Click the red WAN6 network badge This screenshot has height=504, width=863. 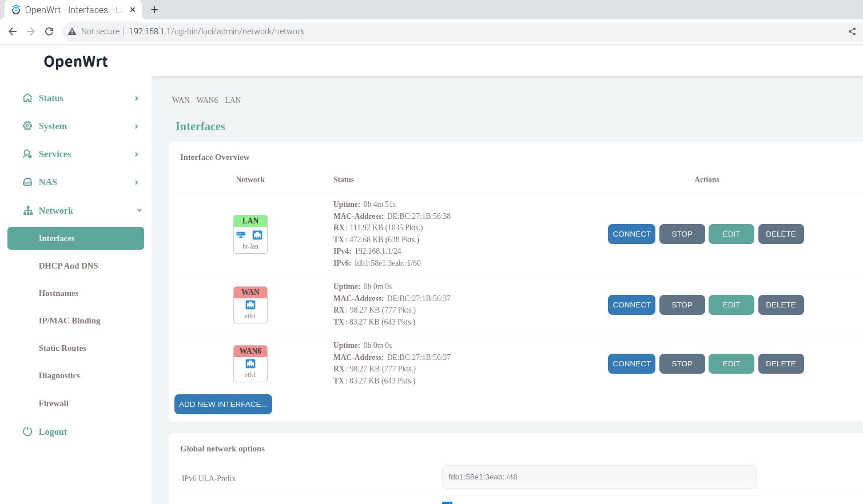tap(250, 351)
